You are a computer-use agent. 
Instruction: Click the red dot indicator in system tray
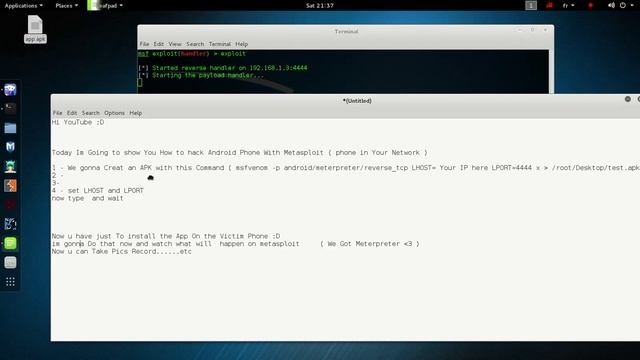[590, 5]
